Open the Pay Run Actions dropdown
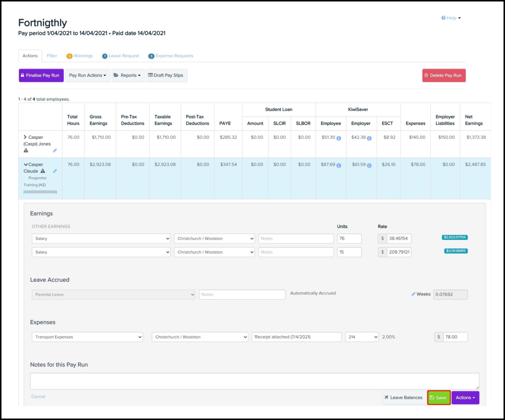Screen dimensions: 505x420 (x=87, y=75)
